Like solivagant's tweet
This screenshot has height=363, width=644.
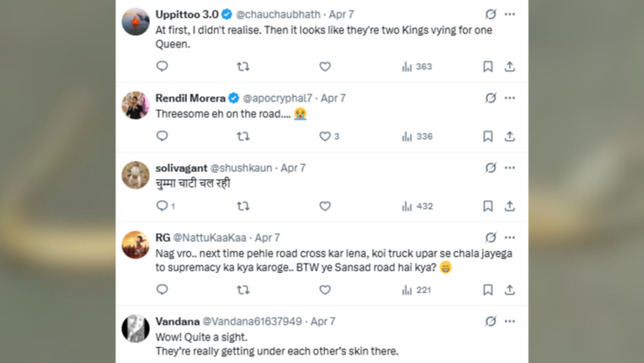point(325,206)
